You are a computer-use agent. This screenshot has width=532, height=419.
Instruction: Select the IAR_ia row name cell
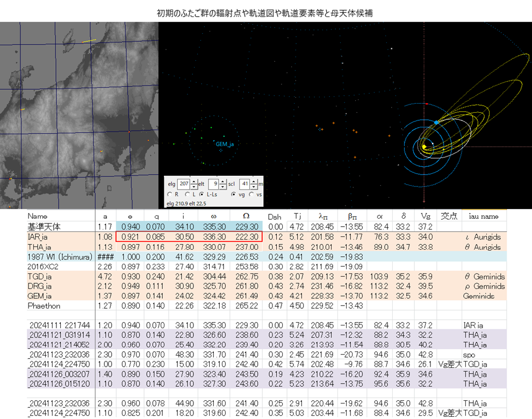coord(38,236)
